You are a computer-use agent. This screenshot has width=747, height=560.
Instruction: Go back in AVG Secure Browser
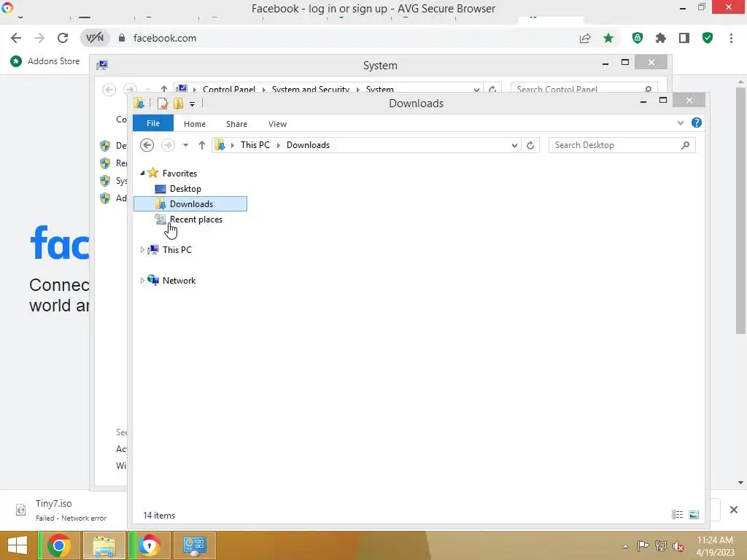point(16,38)
